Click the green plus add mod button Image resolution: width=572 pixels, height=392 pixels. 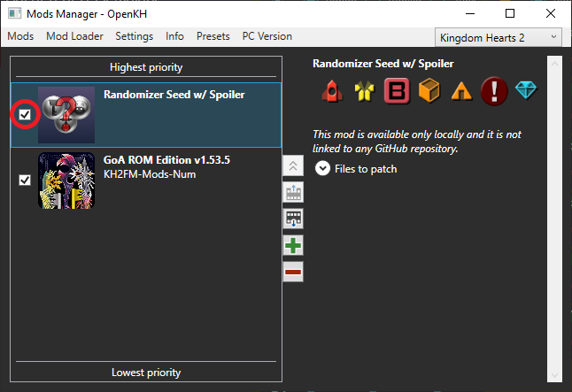293,245
